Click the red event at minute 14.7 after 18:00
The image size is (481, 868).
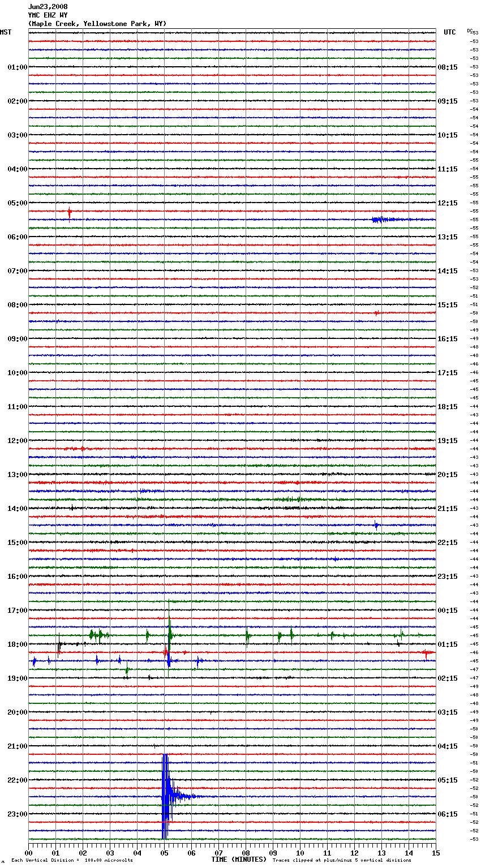pyautogui.click(x=427, y=653)
